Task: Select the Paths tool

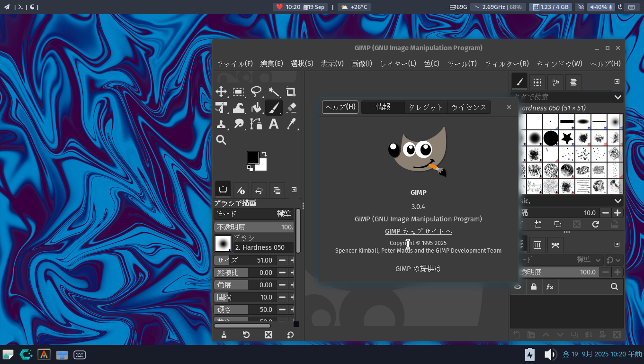Action: coord(256,124)
